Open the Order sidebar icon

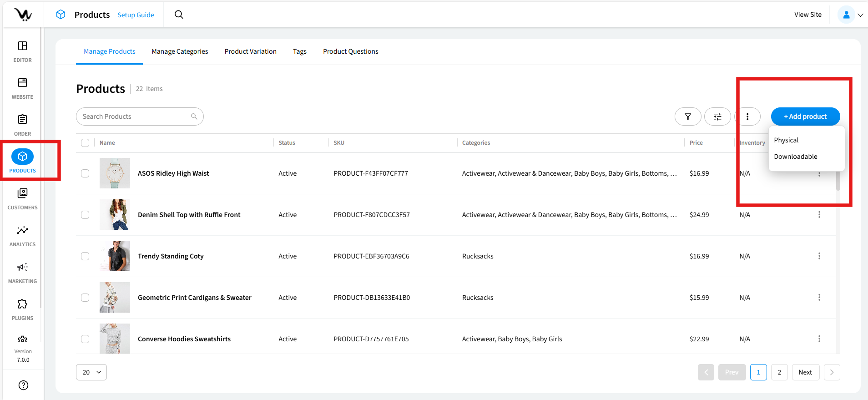[22, 120]
